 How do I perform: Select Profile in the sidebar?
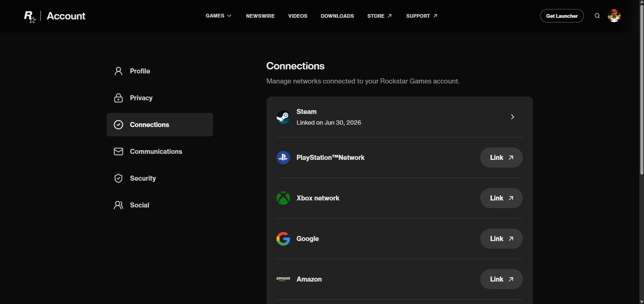tap(160, 71)
